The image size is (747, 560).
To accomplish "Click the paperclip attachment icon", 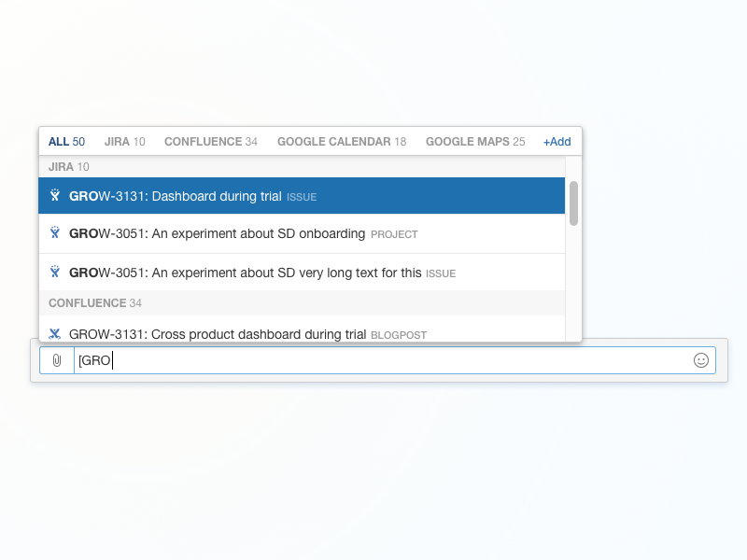I will [x=56, y=360].
